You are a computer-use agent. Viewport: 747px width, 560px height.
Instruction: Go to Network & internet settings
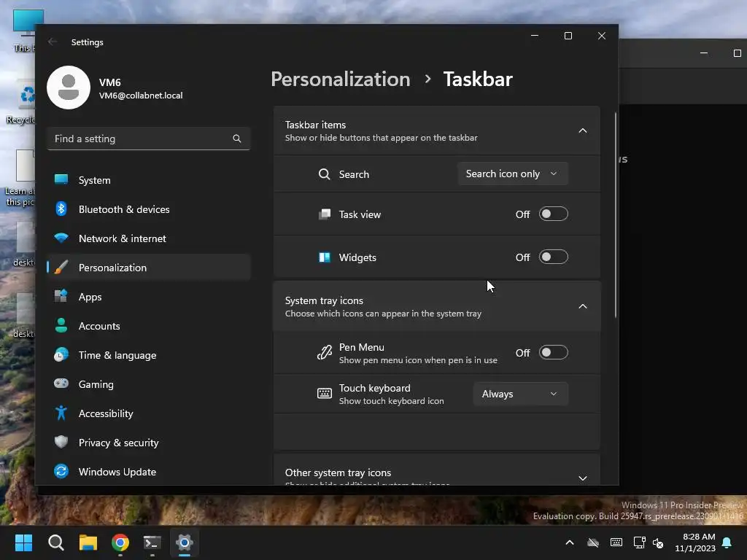149,238
